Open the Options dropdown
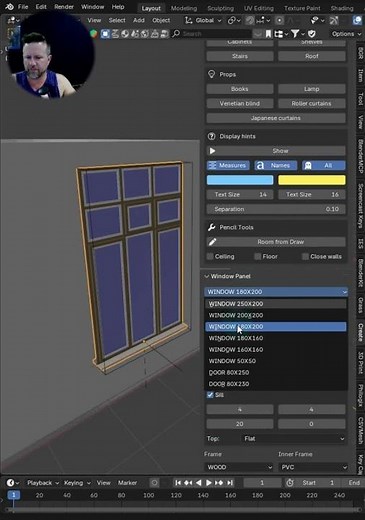The height and width of the screenshot is (520, 365). [x=346, y=34]
